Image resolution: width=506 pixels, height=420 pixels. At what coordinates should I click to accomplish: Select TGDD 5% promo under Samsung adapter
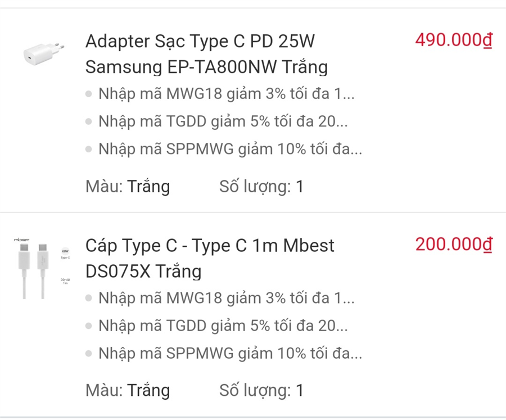tap(223, 121)
